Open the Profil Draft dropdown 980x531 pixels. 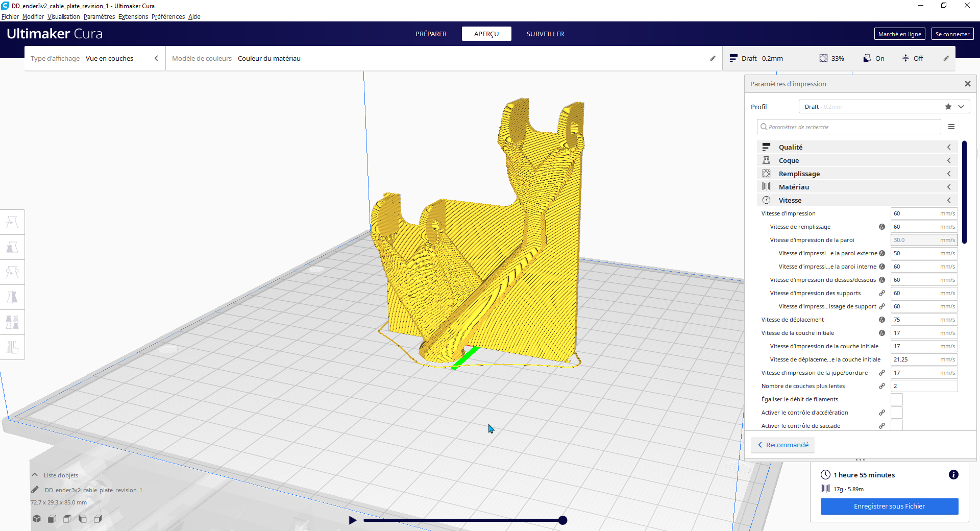coord(884,107)
